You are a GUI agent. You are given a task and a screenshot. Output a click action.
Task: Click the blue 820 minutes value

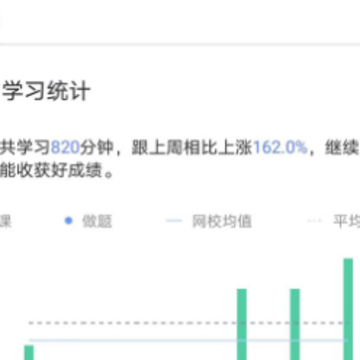(x=65, y=148)
